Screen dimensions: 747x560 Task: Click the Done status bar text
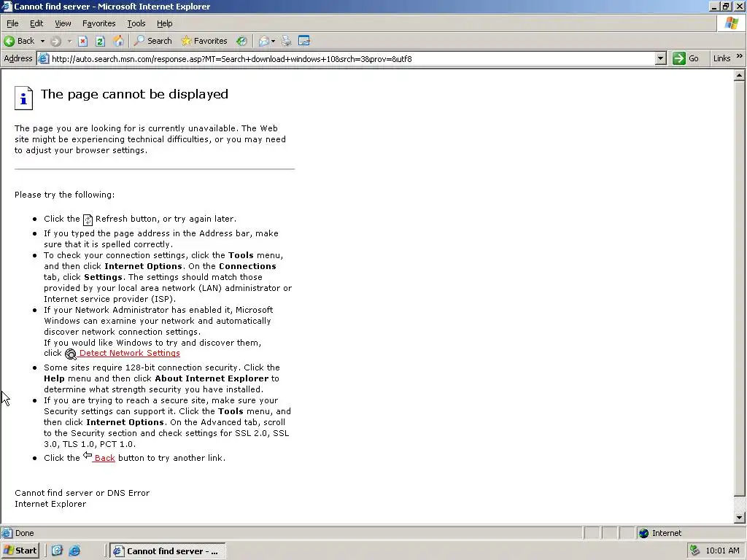(x=24, y=533)
